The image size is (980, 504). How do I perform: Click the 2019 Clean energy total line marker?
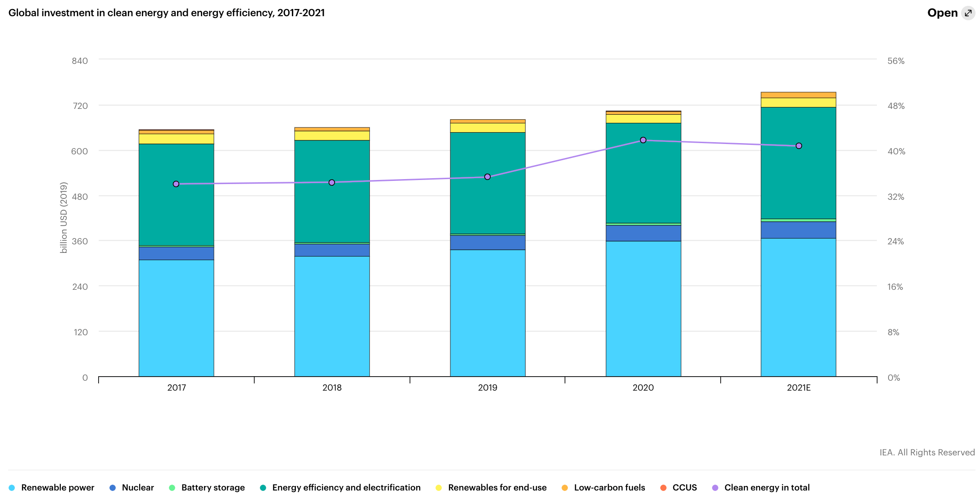pyautogui.click(x=487, y=177)
